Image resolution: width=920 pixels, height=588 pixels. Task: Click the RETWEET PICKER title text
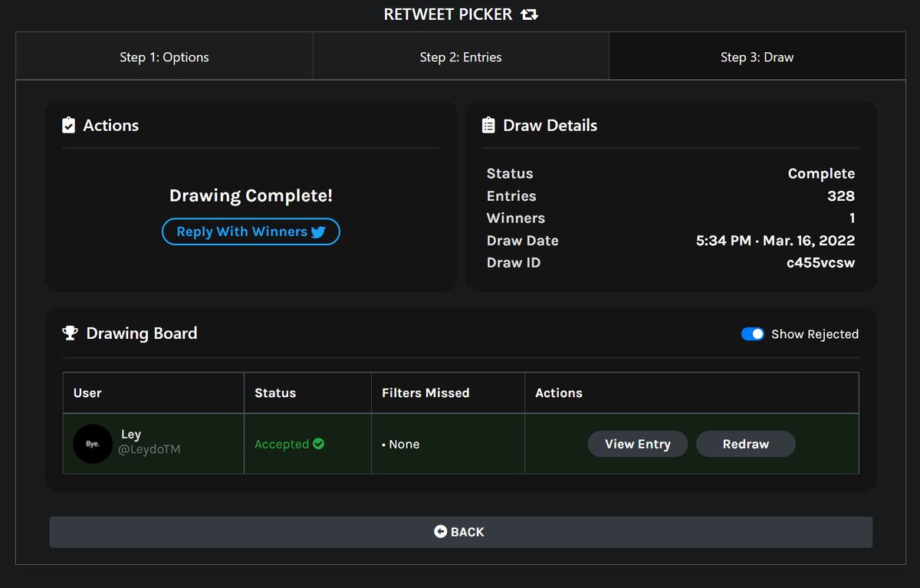click(449, 15)
